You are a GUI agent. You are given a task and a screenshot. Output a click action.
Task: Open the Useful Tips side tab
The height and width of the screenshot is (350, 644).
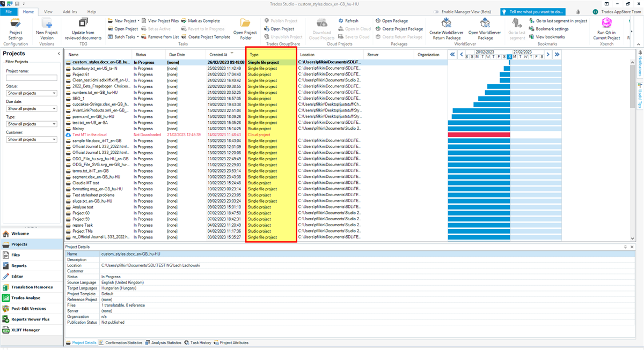point(640,96)
